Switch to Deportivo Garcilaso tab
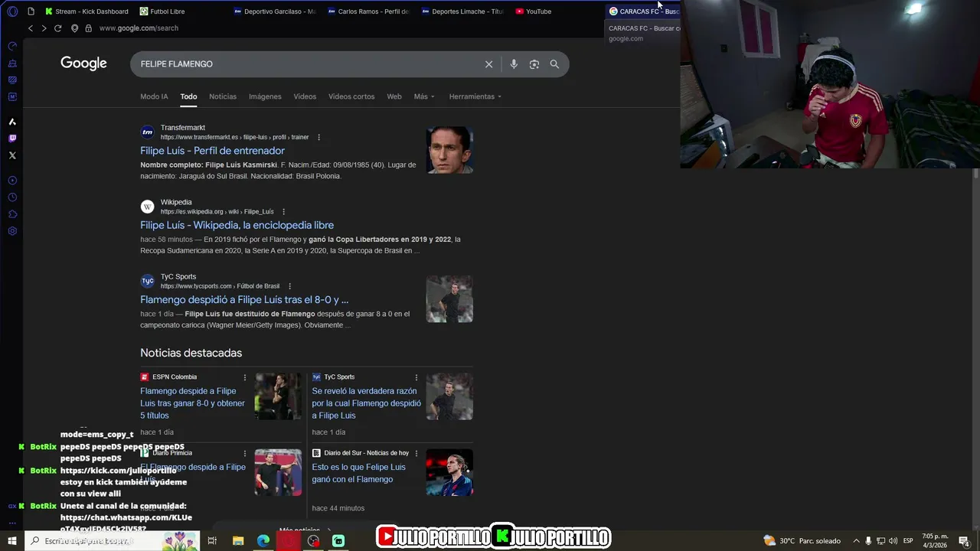980x551 pixels. point(274,11)
